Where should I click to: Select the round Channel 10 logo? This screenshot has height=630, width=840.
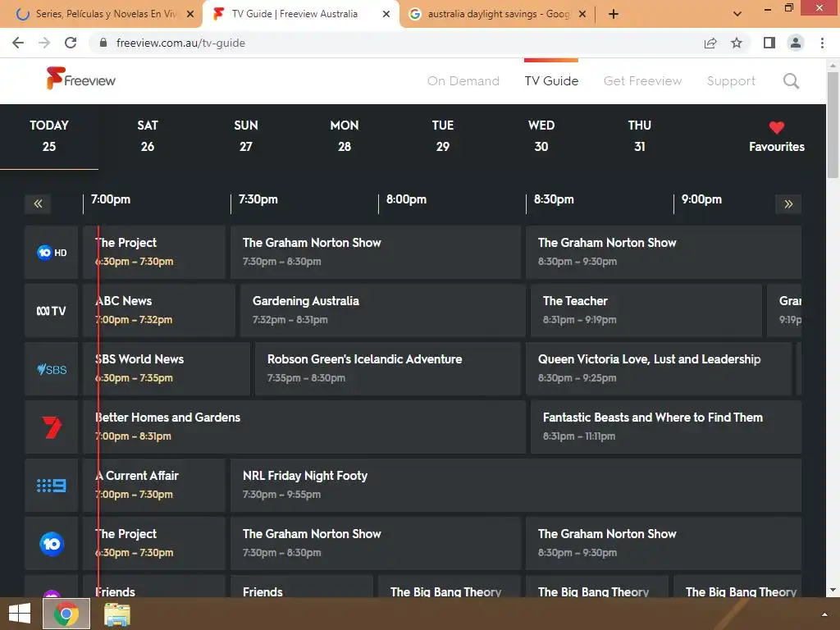pyautogui.click(x=52, y=544)
